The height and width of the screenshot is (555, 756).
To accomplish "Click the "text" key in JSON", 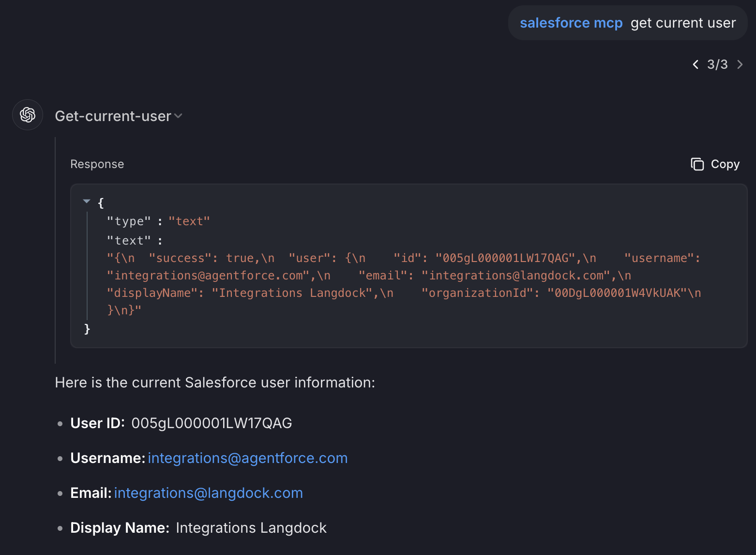I will coord(129,241).
